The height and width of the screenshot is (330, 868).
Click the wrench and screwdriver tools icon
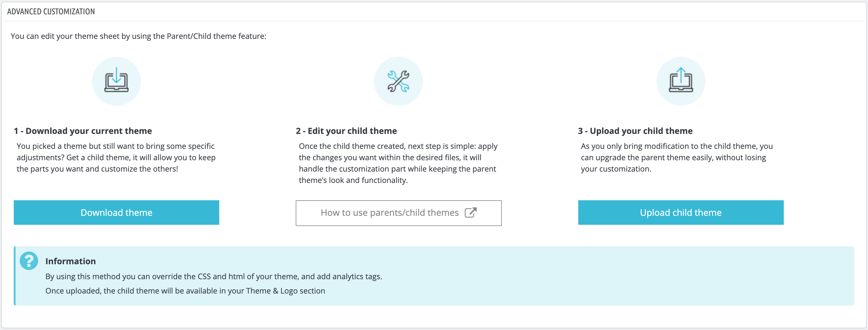click(398, 81)
